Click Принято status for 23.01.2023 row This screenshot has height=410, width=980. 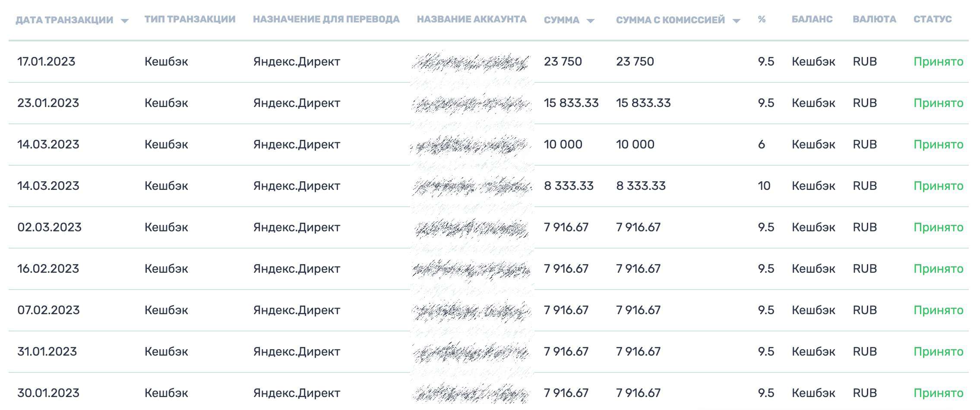coord(939,103)
